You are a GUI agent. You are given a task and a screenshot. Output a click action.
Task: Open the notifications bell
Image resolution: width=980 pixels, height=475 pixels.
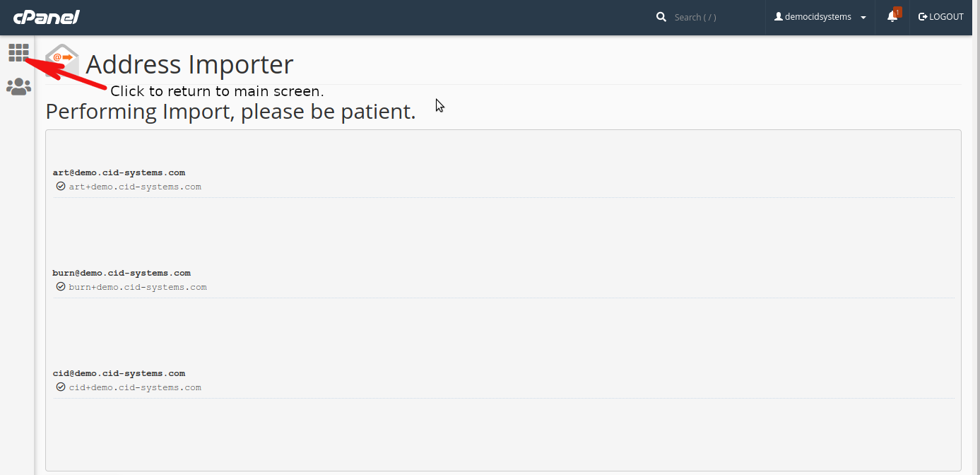coord(892,17)
